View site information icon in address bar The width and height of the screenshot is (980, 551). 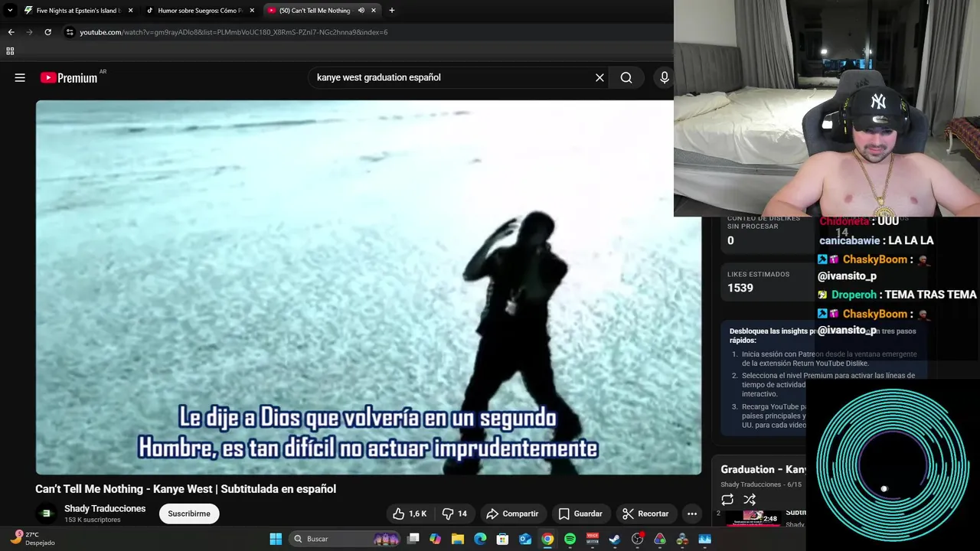click(70, 32)
